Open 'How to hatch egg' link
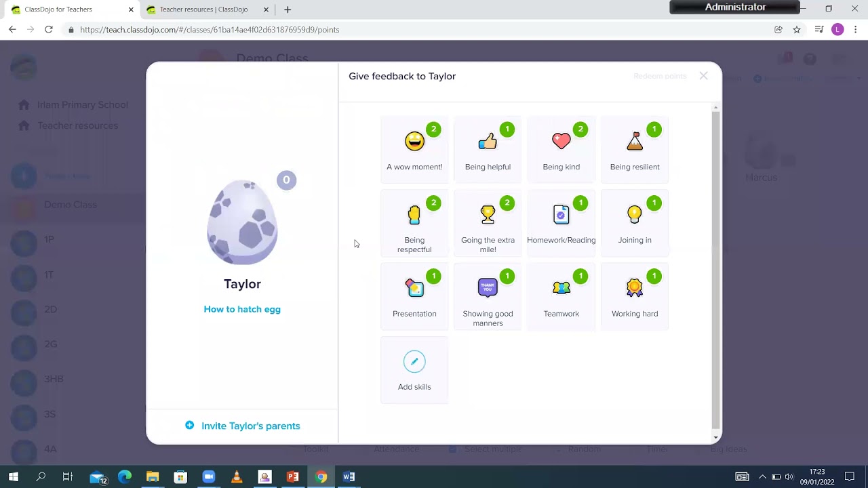 [x=242, y=309]
